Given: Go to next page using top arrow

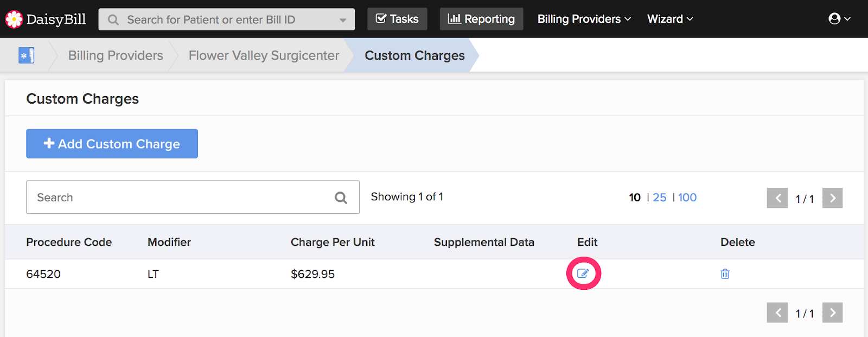Looking at the screenshot, I should click(832, 198).
